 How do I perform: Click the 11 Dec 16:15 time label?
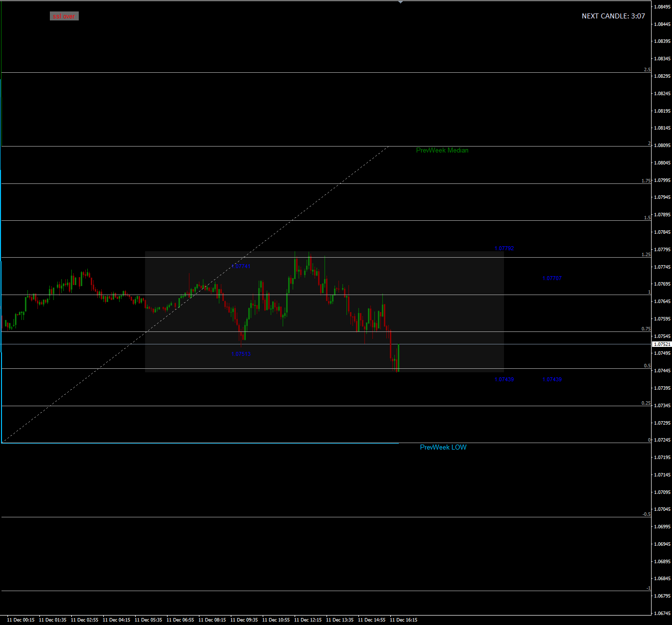click(404, 620)
